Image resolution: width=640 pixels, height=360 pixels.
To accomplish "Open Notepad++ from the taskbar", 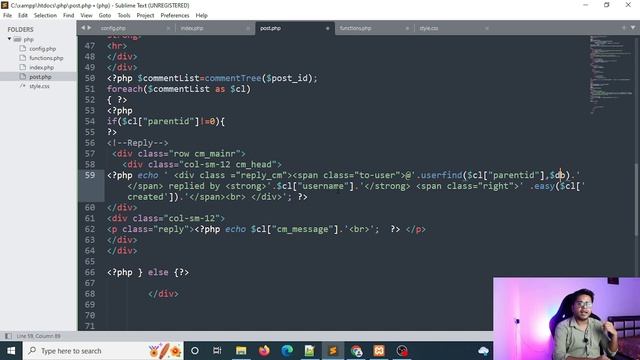I will coord(310,351).
